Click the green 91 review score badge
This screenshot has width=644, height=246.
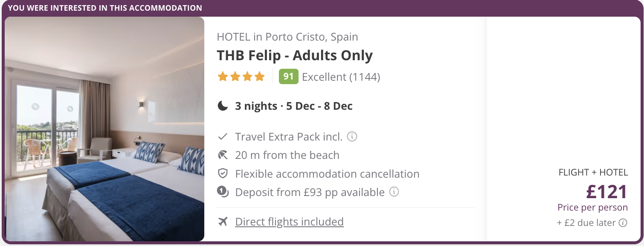point(288,76)
